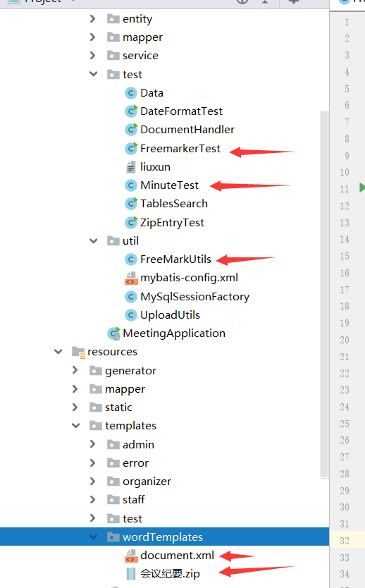Collapse the java test folder chevron
The image size is (365, 588).
coord(93,74)
